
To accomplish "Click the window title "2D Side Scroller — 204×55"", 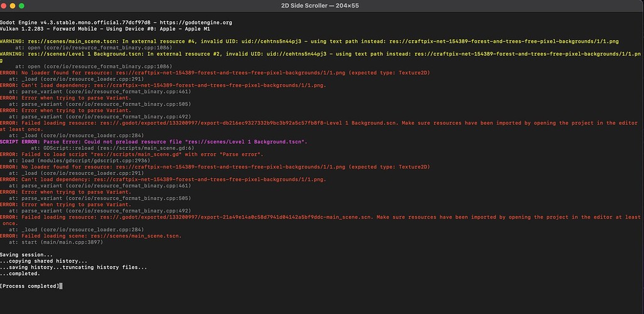I will (x=320, y=6).
